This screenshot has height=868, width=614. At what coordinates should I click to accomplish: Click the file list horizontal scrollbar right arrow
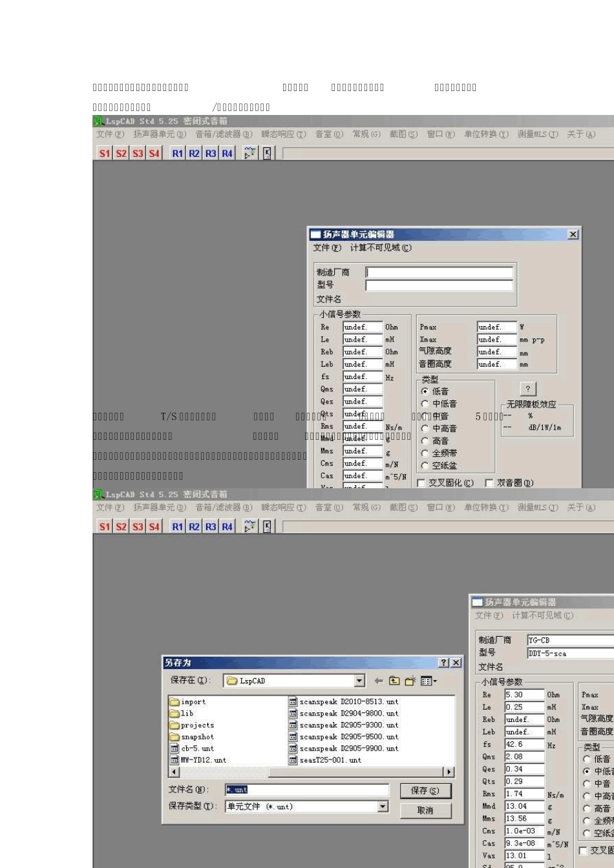coord(449,772)
